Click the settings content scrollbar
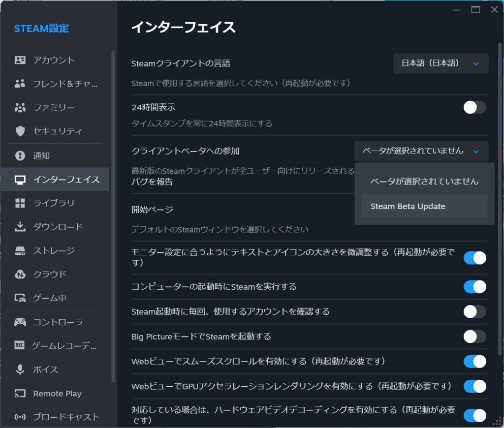 [500, 199]
